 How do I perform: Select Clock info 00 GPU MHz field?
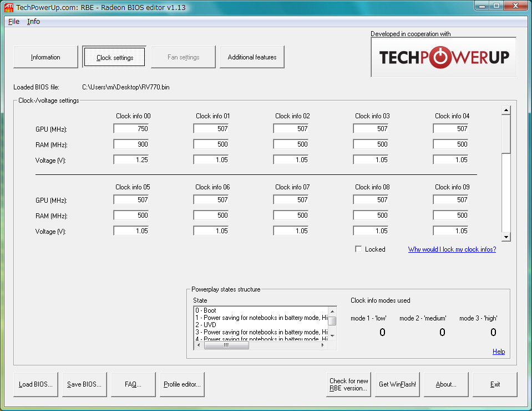131,129
